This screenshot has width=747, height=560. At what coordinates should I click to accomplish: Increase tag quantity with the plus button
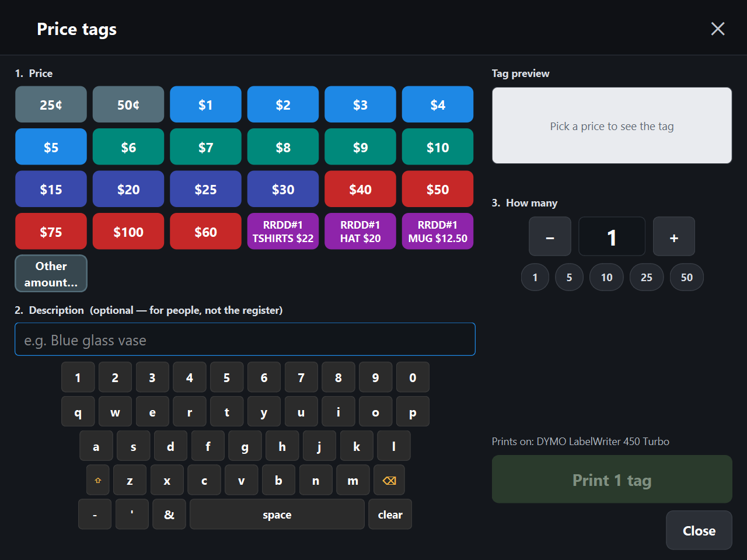674,236
